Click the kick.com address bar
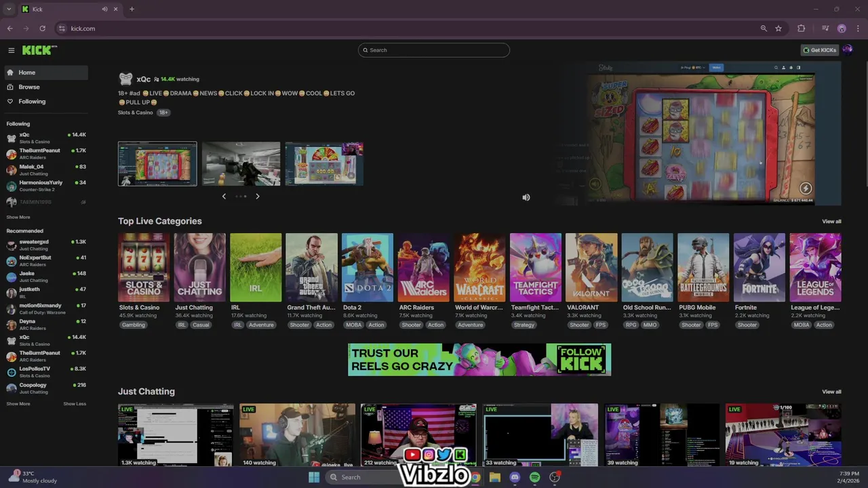 click(x=407, y=28)
